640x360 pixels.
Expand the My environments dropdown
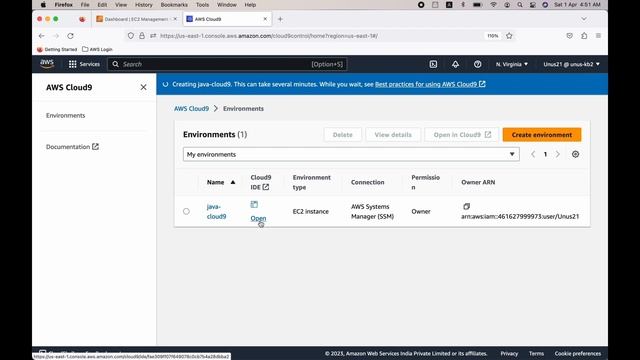351,154
